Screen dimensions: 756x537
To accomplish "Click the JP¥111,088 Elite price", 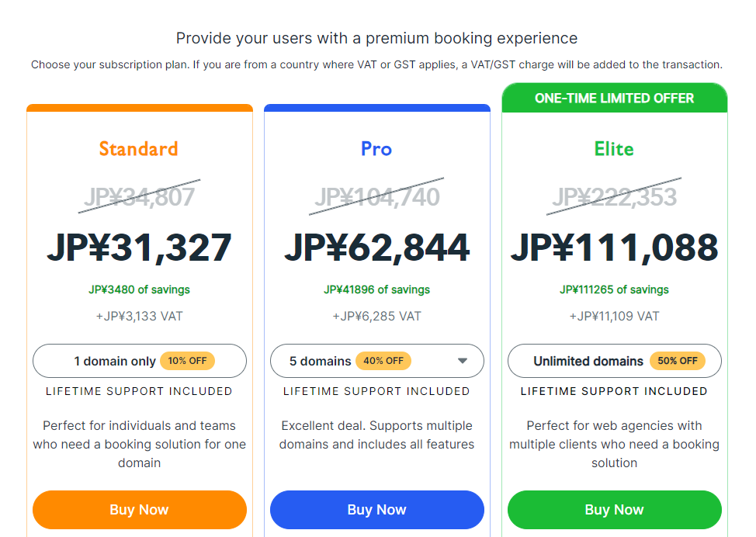I will click(614, 248).
